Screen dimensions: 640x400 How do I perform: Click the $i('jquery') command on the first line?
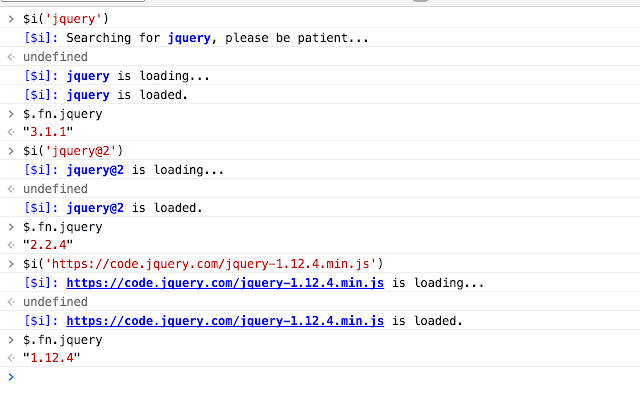coord(66,19)
